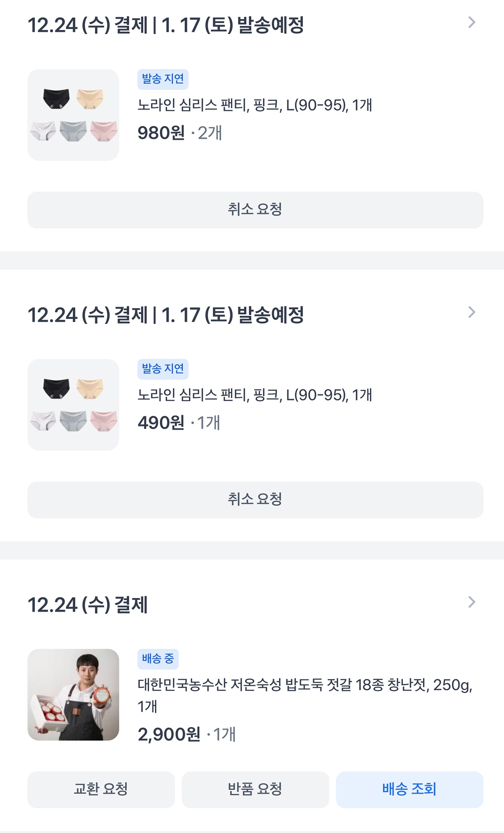Expand second order via chevron arrow
The height and width of the screenshot is (833, 504).
tap(472, 312)
